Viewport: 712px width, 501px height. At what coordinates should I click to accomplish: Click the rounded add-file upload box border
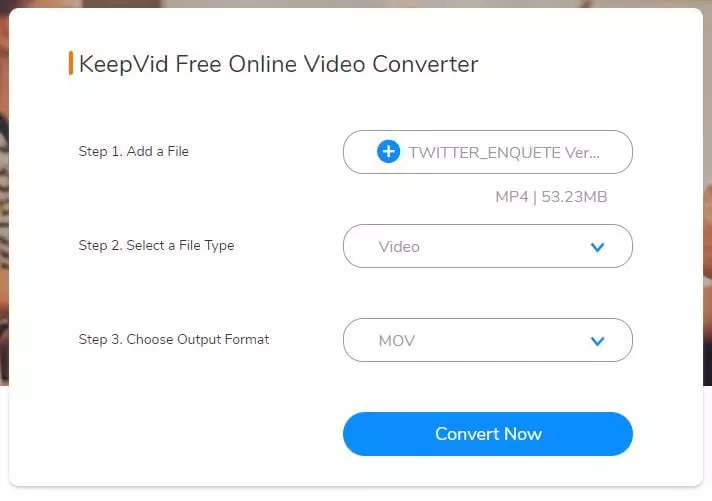pyautogui.click(x=488, y=152)
